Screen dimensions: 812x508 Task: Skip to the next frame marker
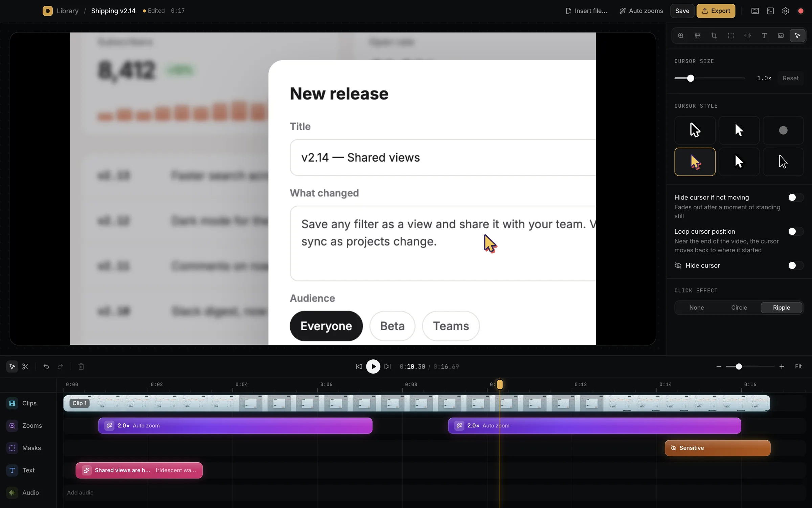coord(388,366)
